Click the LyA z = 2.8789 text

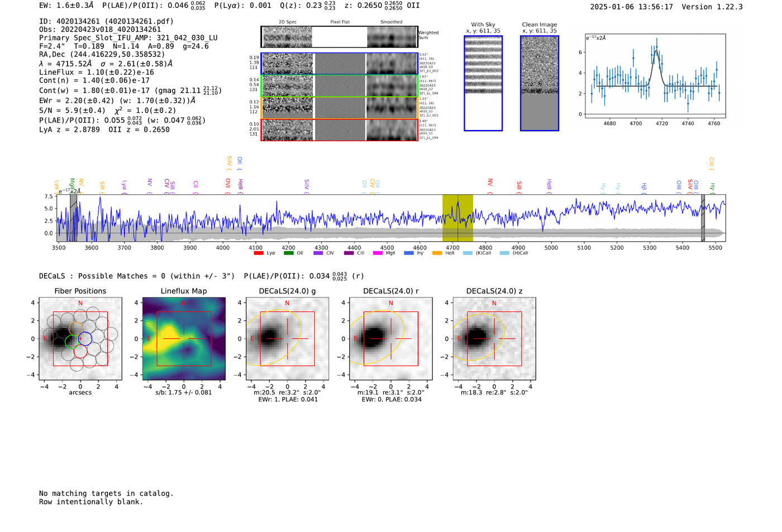pos(69,130)
